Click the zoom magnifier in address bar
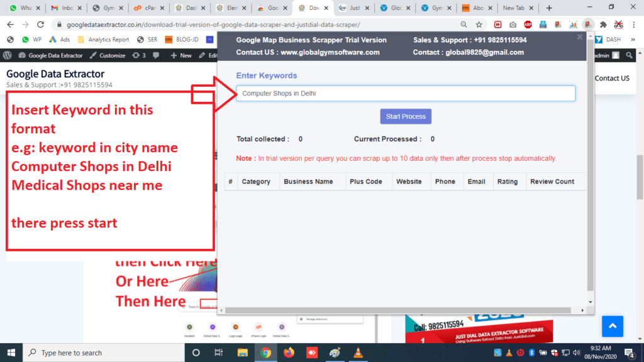 (x=464, y=25)
